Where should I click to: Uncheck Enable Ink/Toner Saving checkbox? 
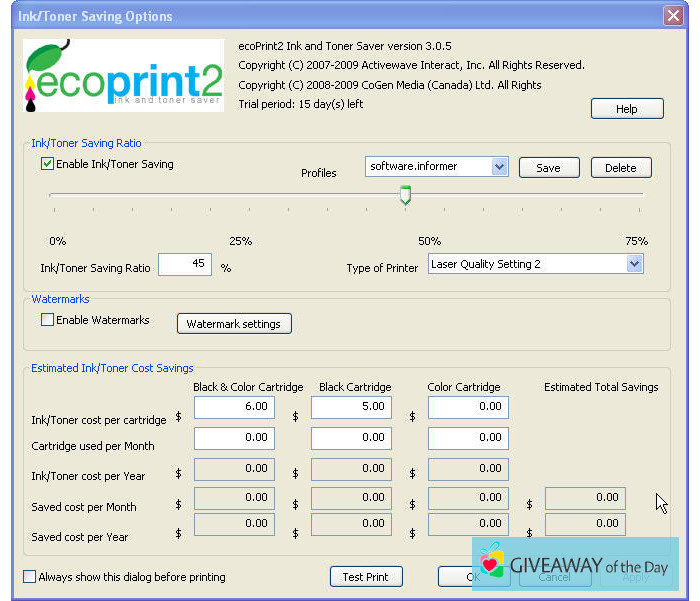pos(47,164)
